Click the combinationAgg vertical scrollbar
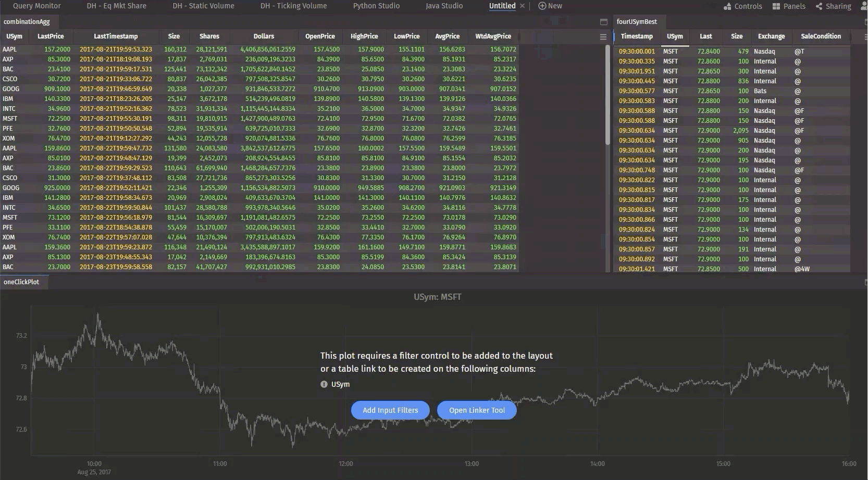 click(607, 96)
